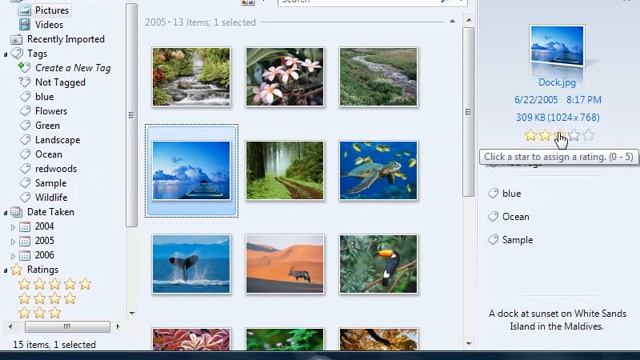Image resolution: width=640 pixels, height=360 pixels.
Task: Assign a two-star rating to Dock.jpg
Action: [545, 136]
